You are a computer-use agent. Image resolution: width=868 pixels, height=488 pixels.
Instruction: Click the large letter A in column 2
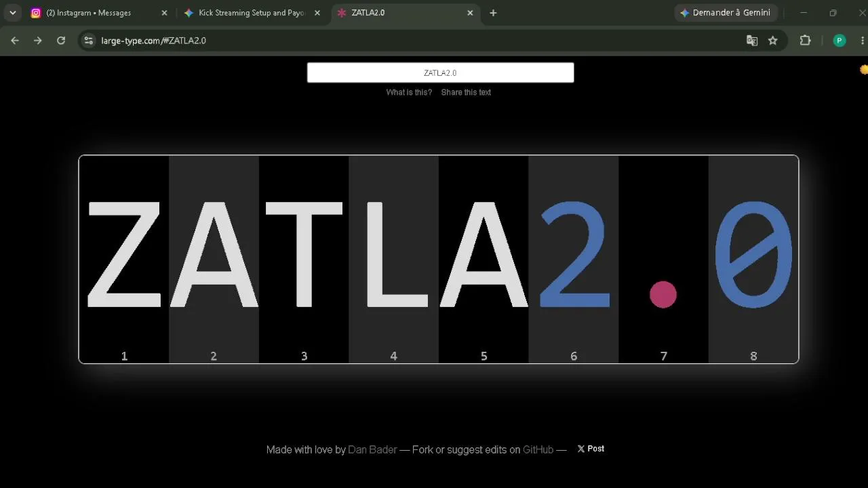(x=214, y=255)
